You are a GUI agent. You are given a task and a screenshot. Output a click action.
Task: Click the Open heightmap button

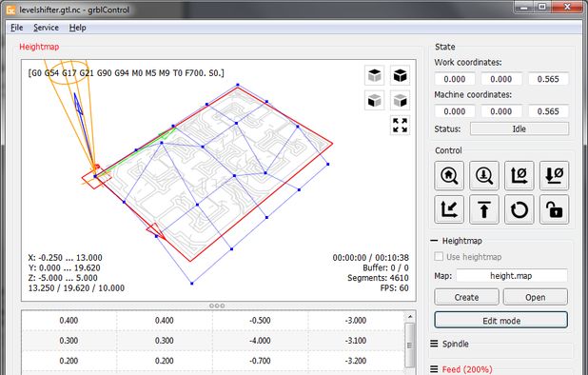coord(535,297)
